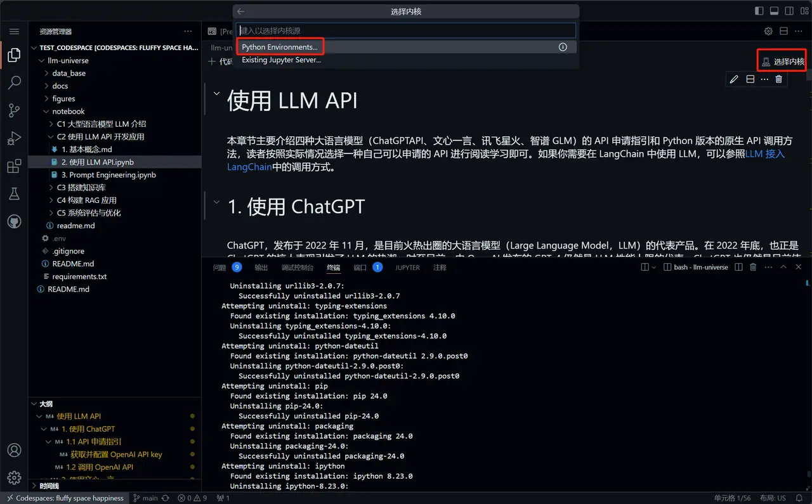The height and width of the screenshot is (504, 812).
Task: Collapse the 使用 LLM API heading
Action: (216, 94)
